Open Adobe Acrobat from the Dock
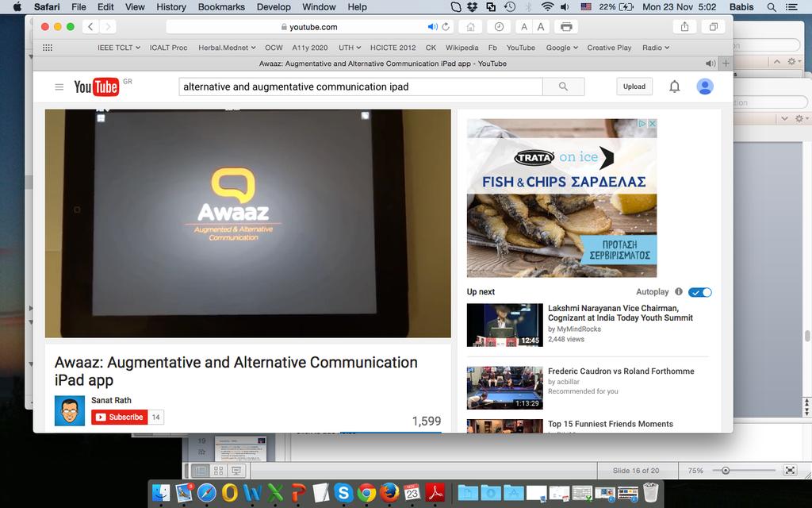Image resolution: width=812 pixels, height=508 pixels. pos(435,492)
